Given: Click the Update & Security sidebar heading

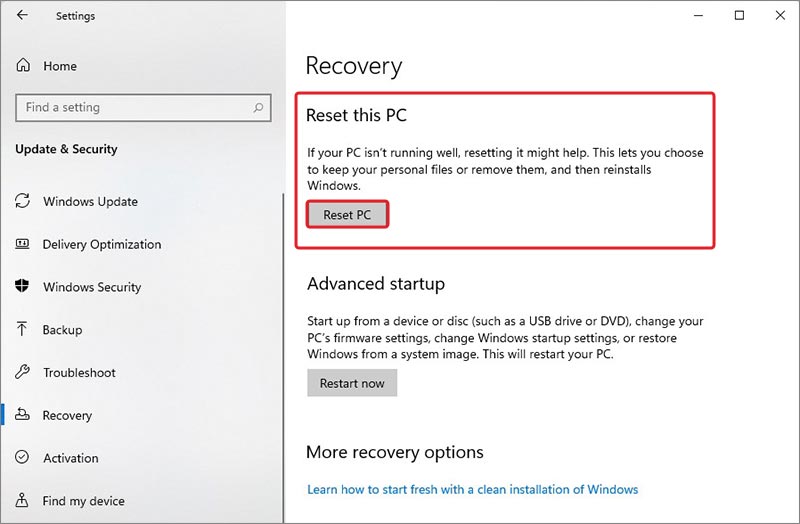Looking at the screenshot, I should [x=66, y=149].
